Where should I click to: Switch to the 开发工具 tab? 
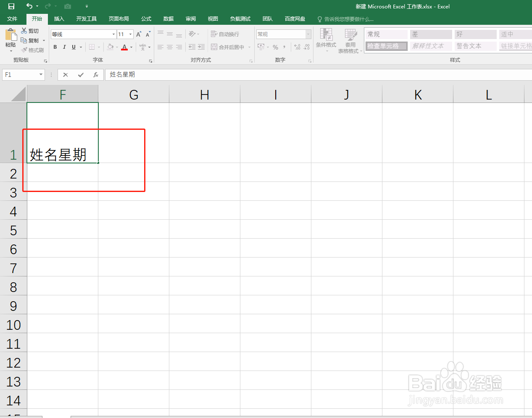tap(86, 19)
